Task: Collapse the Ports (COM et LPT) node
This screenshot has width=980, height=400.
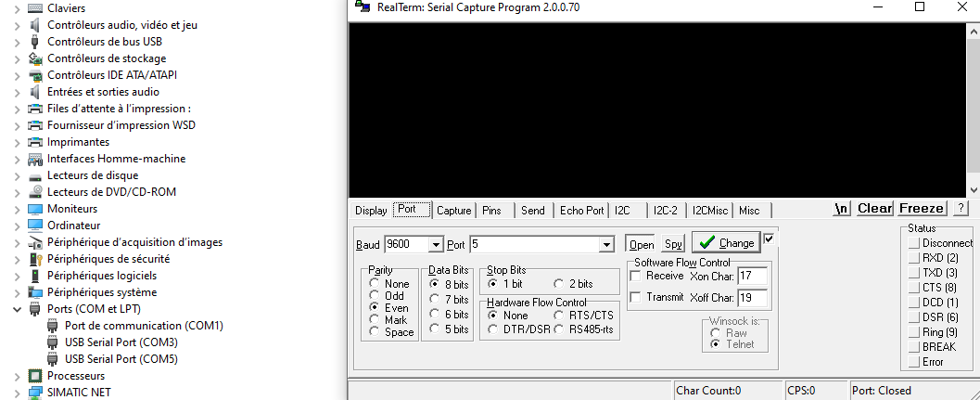Action: pos(18,309)
